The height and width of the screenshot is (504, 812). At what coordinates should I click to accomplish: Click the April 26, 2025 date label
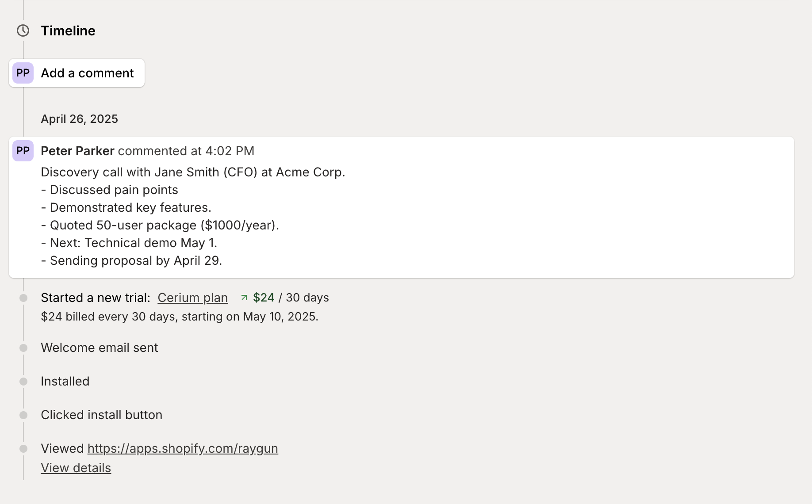tap(79, 119)
